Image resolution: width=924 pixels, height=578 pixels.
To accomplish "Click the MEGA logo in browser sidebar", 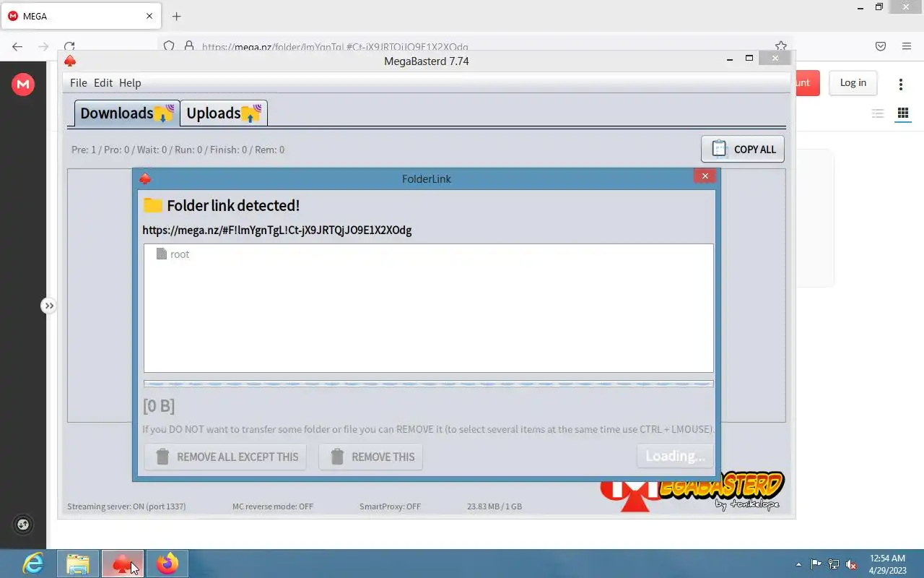I will coord(23,85).
